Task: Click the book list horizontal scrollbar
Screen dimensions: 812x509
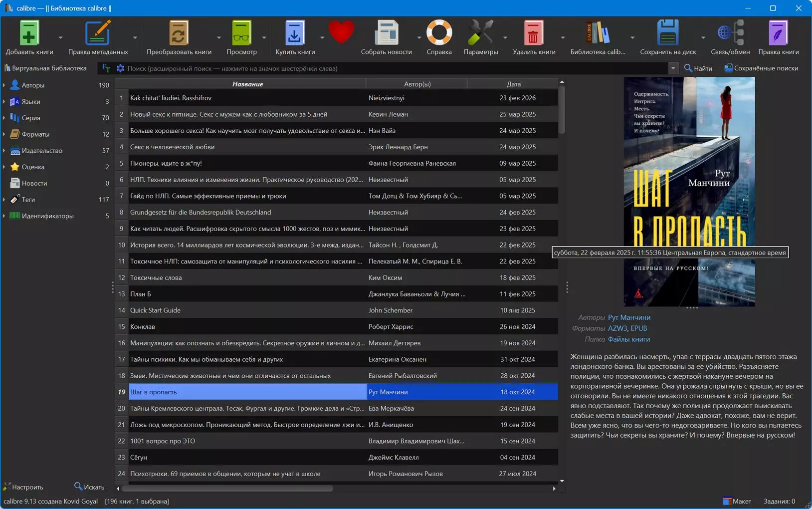Action: [x=227, y=489]
